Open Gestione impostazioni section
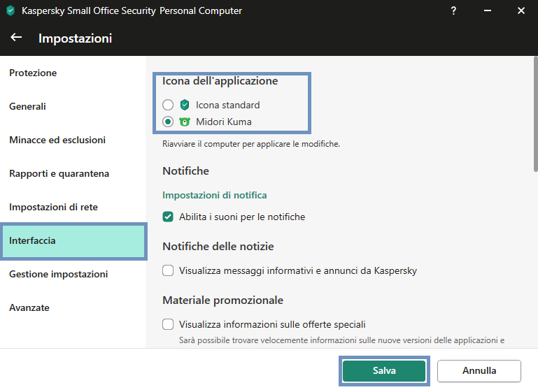Image resolution: width=538 pixels, height=392 pixels. click(73, 275)
